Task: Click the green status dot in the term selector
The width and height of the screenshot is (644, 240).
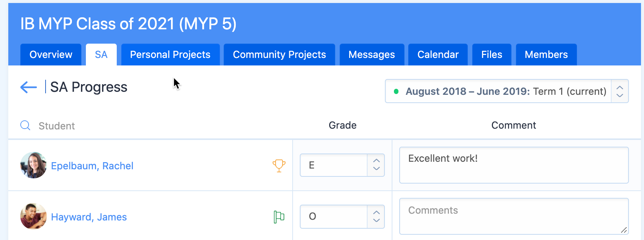Action: [396, 91]
